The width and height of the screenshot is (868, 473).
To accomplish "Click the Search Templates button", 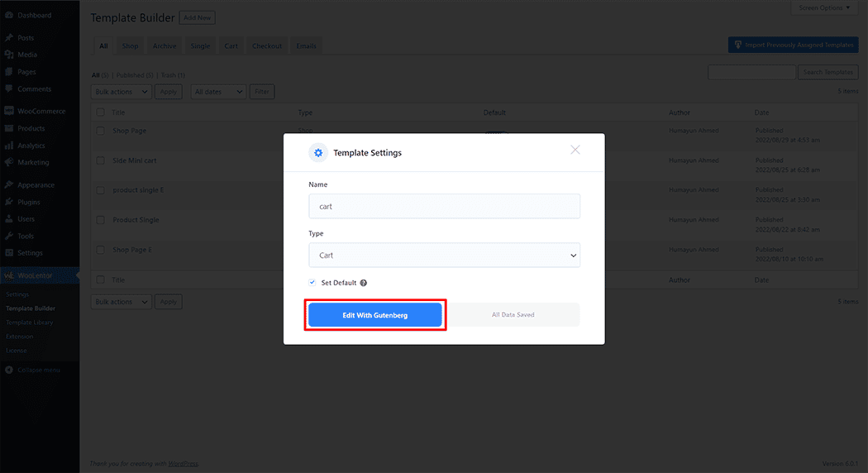I will point(828,72).
